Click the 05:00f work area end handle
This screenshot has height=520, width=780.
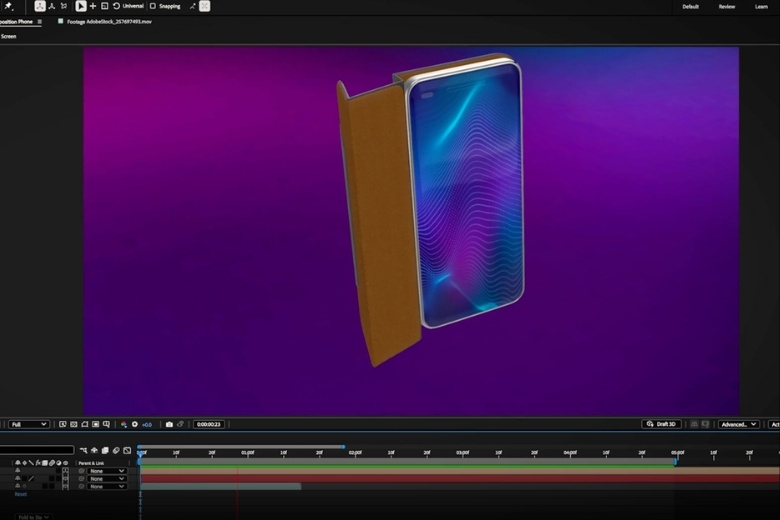click(675, 461)
